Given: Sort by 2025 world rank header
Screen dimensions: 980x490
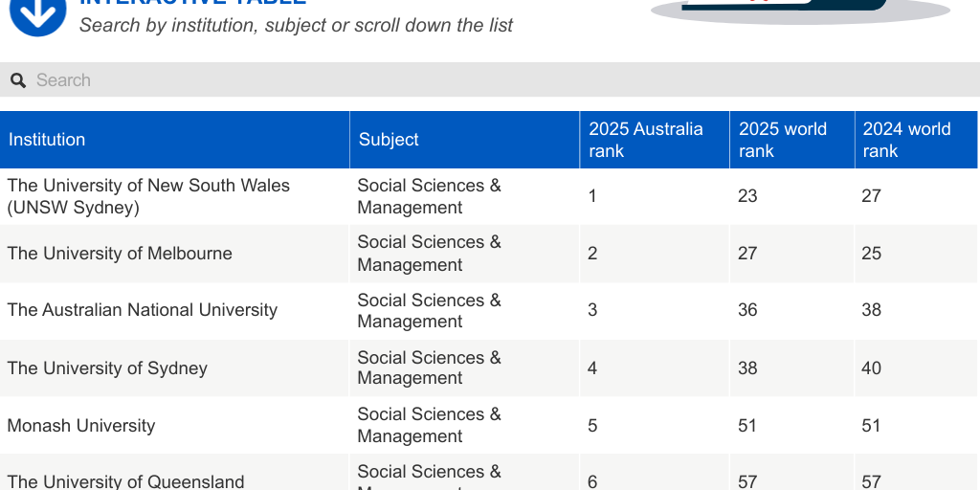Looking at the screenshot, I should pyautogui.click(x=791, y=140).
